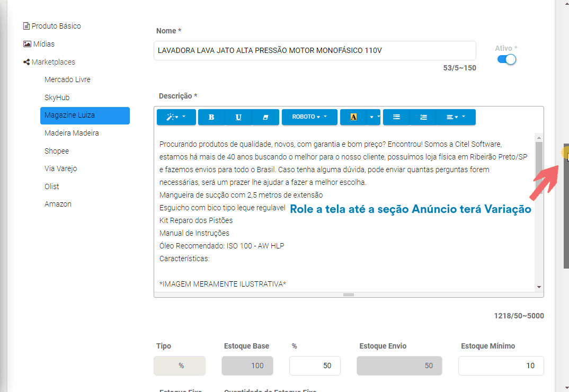The image size is (569, 392).
Task: Open the paragraph alignment dropdown
Action: (x=456, y=117)
